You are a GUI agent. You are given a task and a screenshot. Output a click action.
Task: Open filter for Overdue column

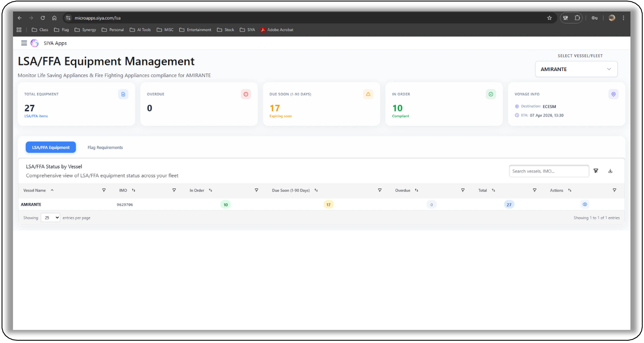463,190
